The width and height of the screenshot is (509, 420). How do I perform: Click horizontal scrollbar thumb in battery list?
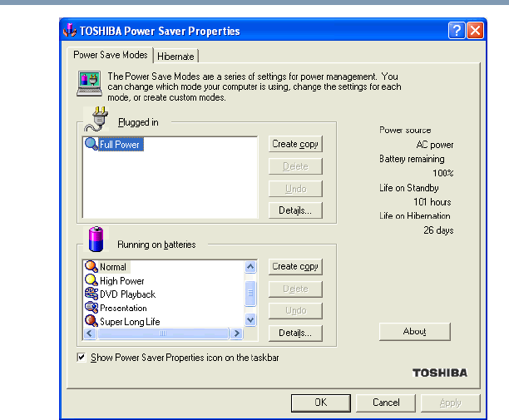click(x=163, y=334)
